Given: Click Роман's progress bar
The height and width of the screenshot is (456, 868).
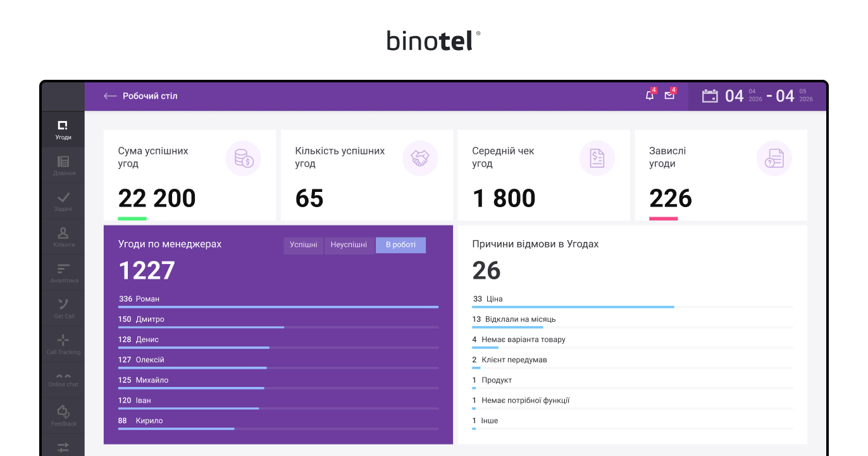Looking at the screenshot, I should pos(278,307).
